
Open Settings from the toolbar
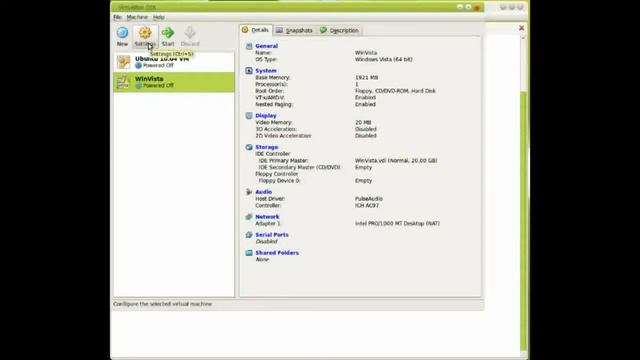click(145, 36)
